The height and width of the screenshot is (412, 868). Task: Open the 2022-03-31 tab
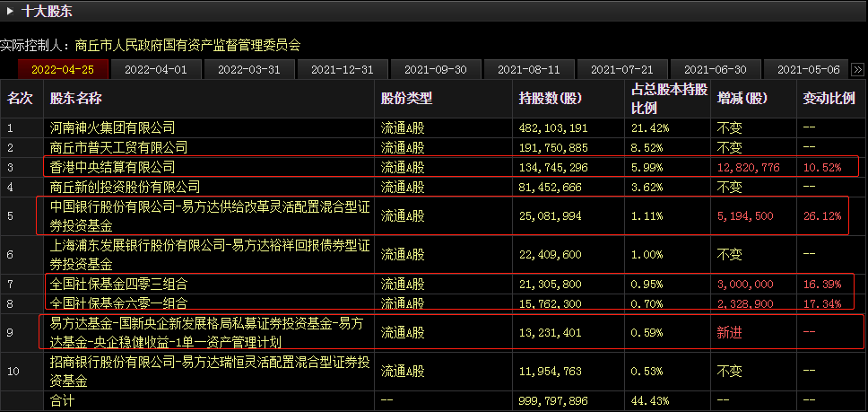[249, 70]
